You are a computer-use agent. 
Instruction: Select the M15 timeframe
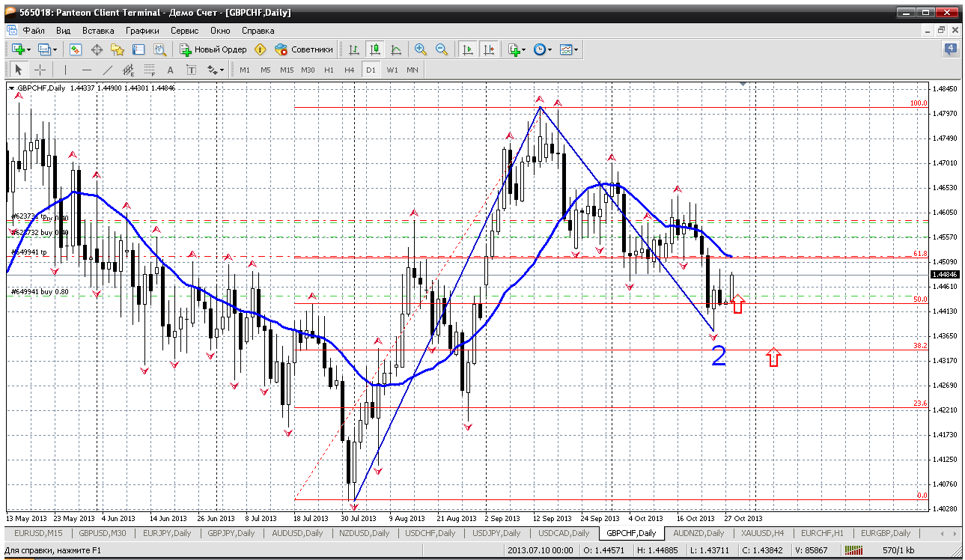287,70
